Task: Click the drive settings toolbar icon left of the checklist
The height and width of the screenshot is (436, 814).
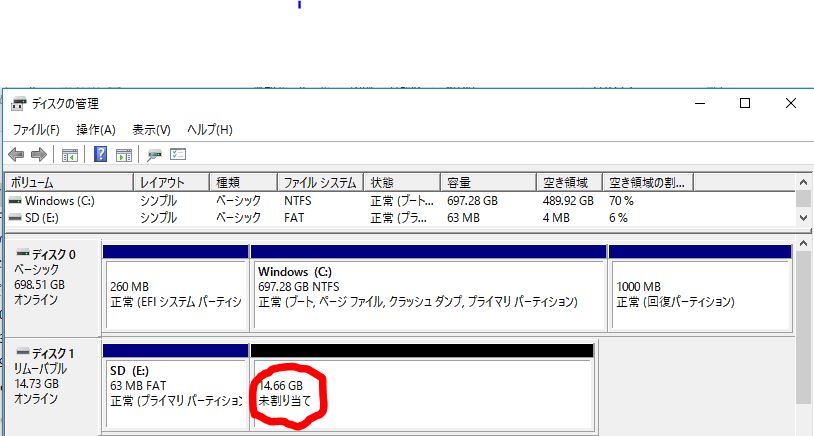Action: tap(154, 155)
